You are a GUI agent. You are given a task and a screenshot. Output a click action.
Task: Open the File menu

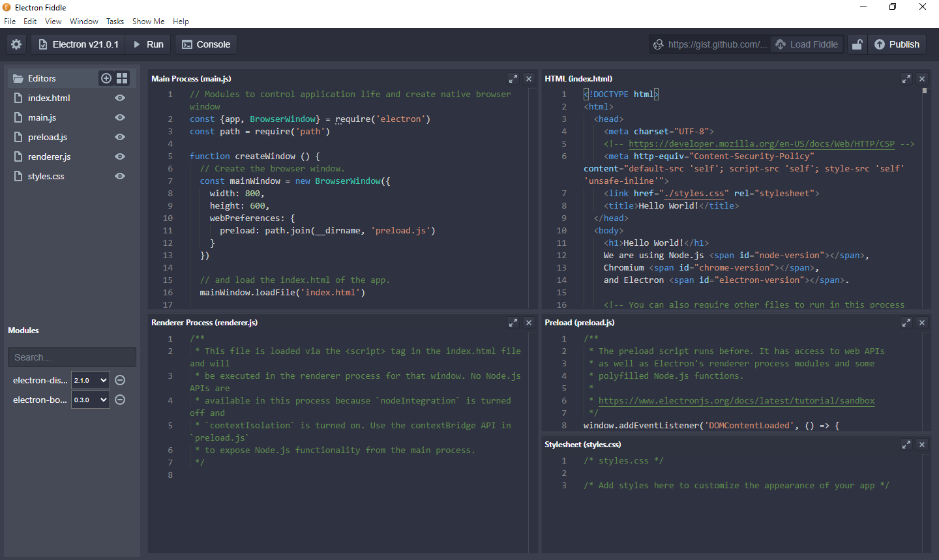(10, 22)
